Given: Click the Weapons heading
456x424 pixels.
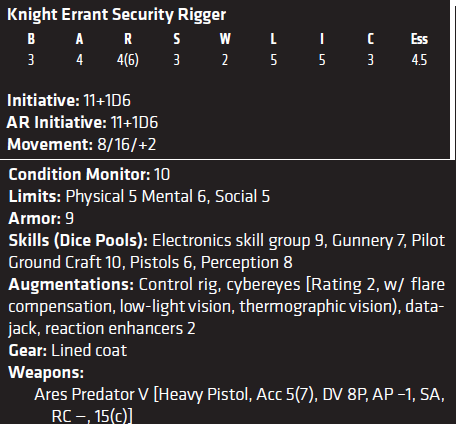Looking at the screenshot, I should pos(46,373).
